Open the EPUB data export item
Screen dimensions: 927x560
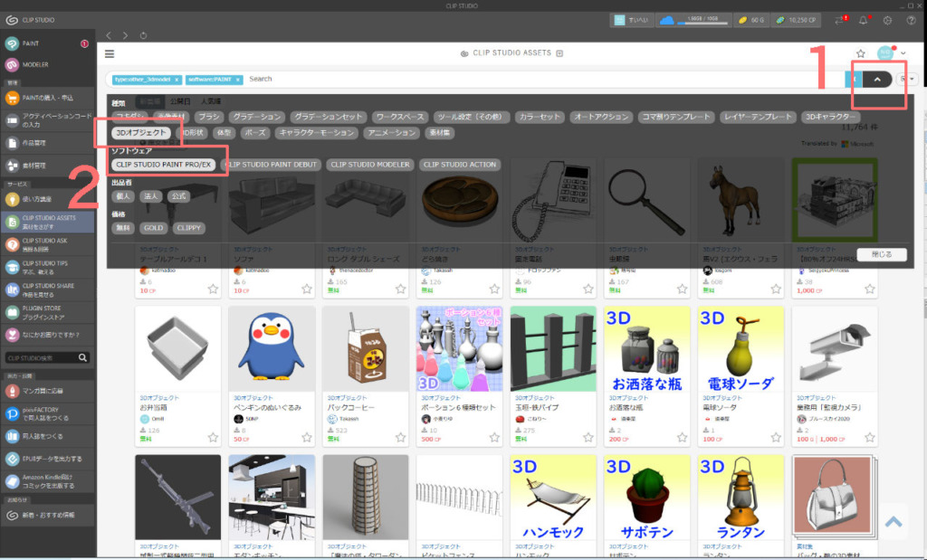(x=47, y=459)
